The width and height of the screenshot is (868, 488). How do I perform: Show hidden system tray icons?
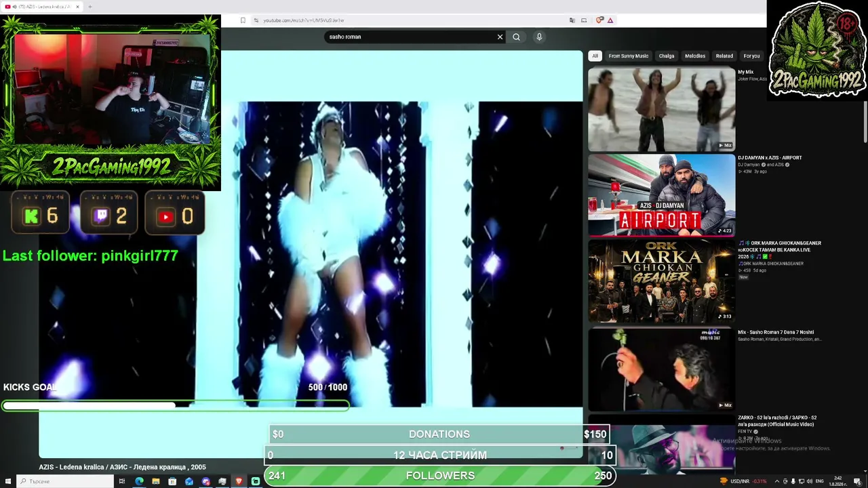pos(777,481)
